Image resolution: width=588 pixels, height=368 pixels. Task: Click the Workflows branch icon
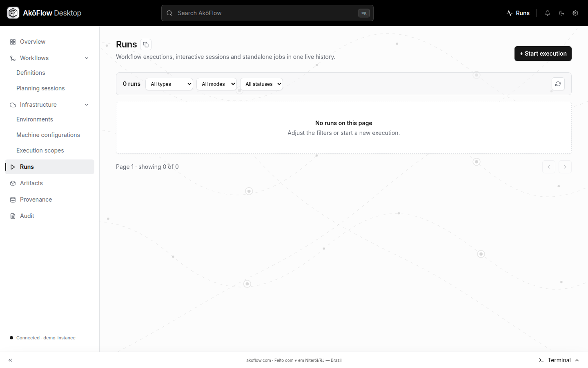pos(13,58)
